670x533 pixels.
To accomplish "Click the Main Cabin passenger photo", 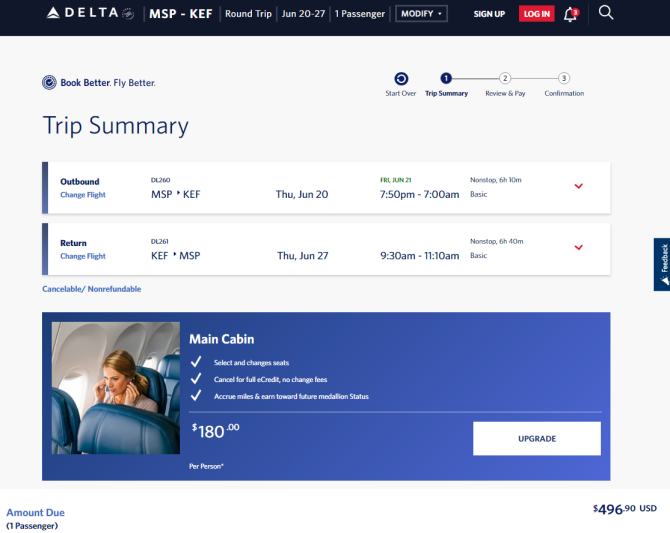I will click(116, 388).
